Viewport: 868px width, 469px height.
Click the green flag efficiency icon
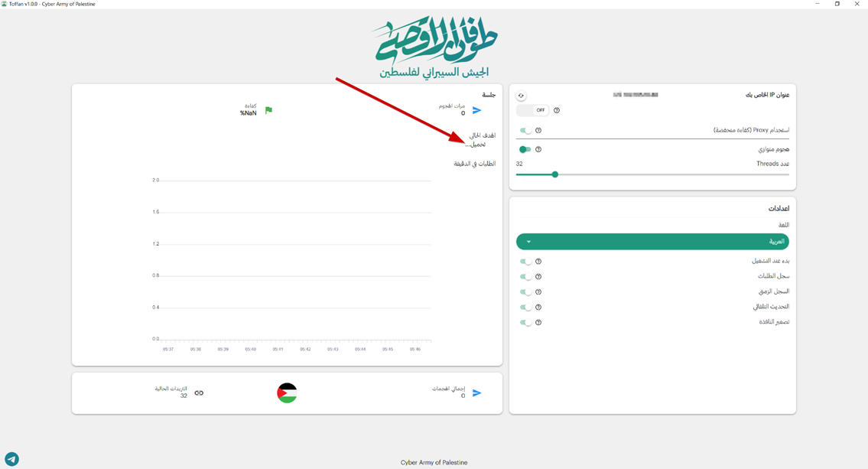[268, 110]
